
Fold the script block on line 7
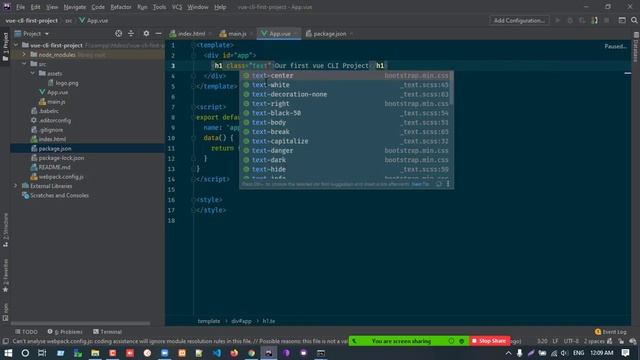(x=193, y=107)
